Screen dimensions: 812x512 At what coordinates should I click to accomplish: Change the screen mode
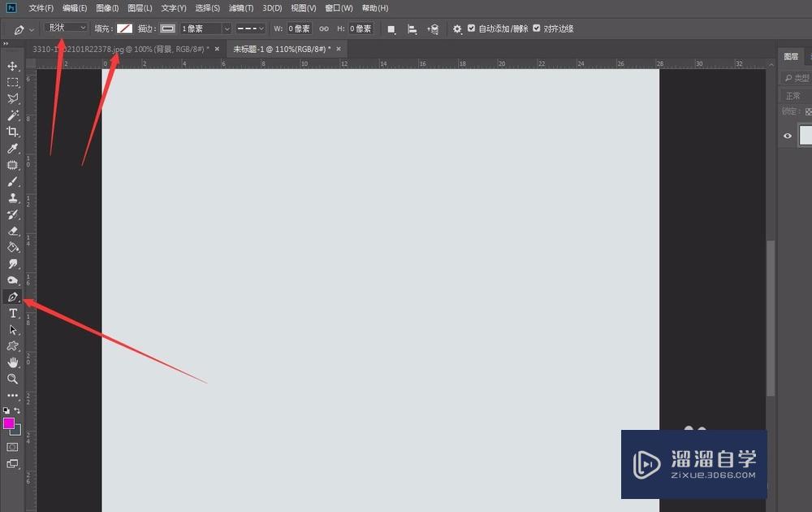(x=12, y=464)
